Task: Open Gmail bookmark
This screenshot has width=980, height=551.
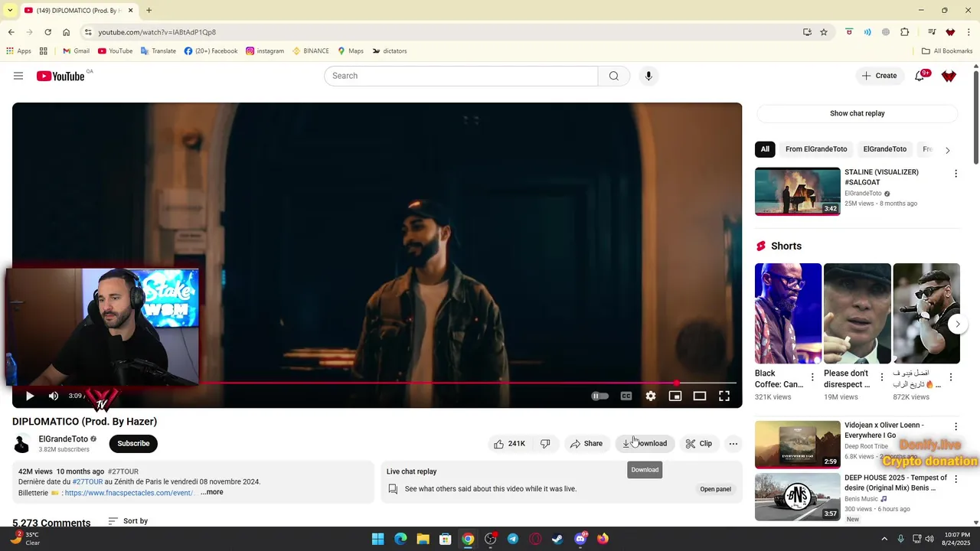Action: point(76,51)
